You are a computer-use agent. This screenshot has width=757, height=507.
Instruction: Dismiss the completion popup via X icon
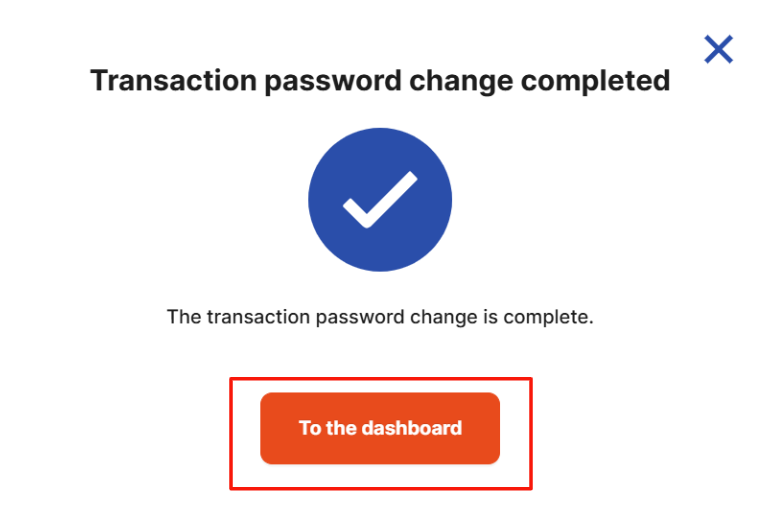718,49
